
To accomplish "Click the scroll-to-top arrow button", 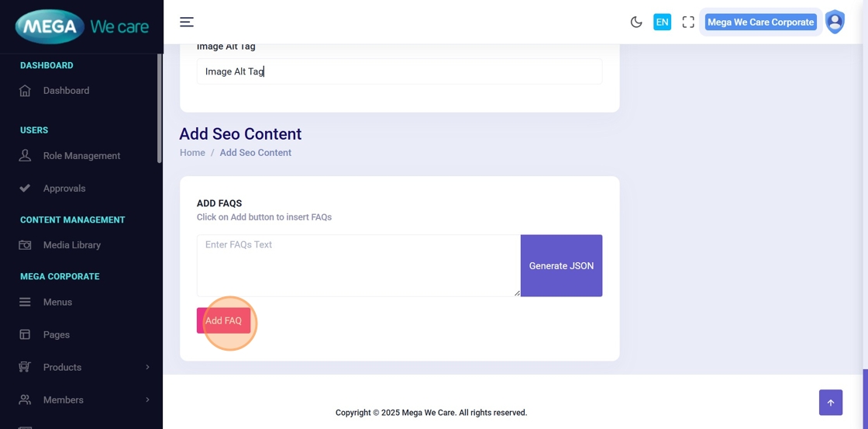I will point(830,403).
